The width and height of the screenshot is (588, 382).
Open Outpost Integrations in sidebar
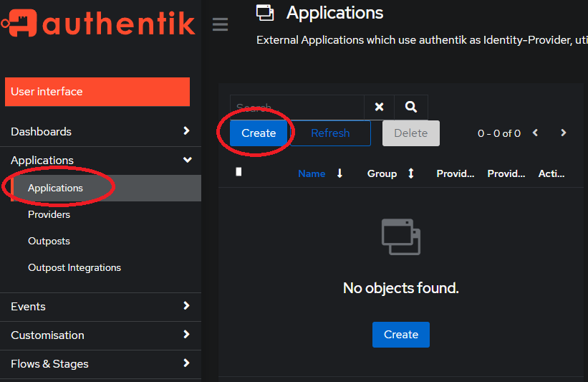(74, 267)
